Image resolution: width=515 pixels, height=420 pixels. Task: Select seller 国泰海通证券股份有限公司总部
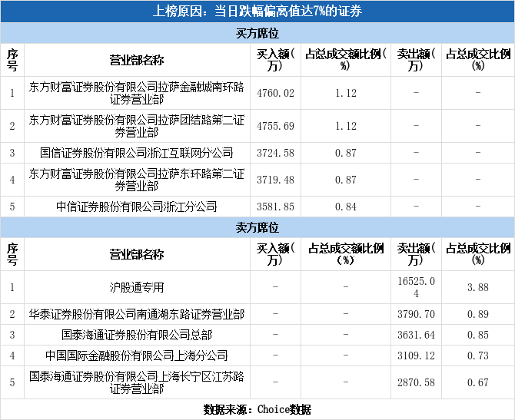pyautogui.click(x=137, y=335)
